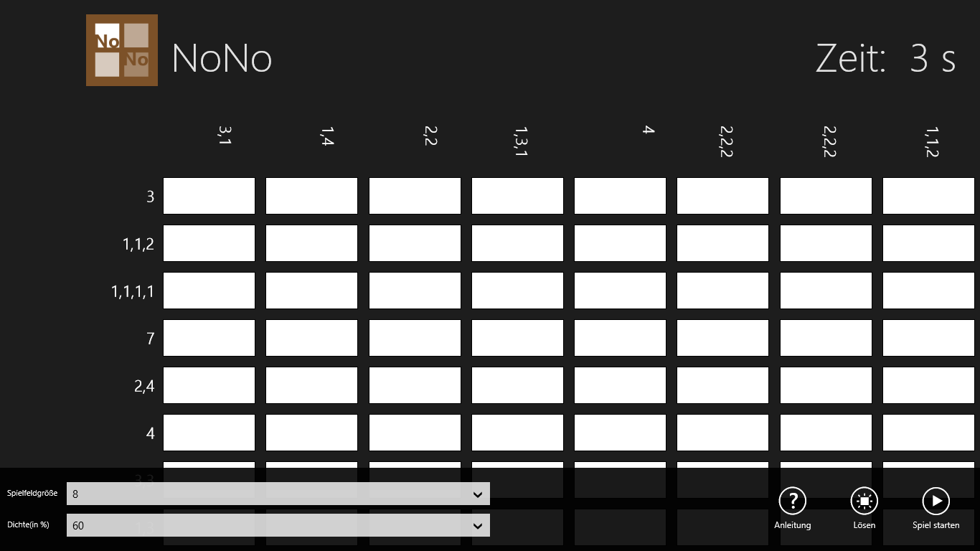
Task: Fill cell in row 7, column 3,1
Action: pos(209,338)
